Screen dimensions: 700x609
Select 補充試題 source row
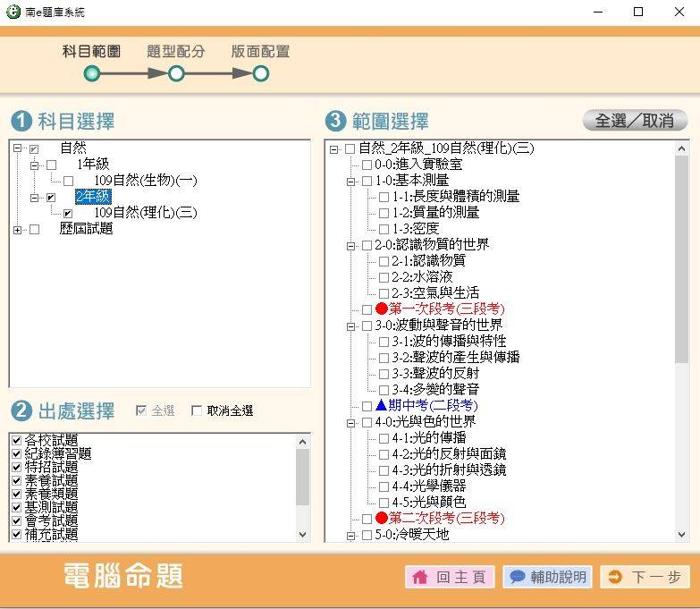click(x=51, y=534)
